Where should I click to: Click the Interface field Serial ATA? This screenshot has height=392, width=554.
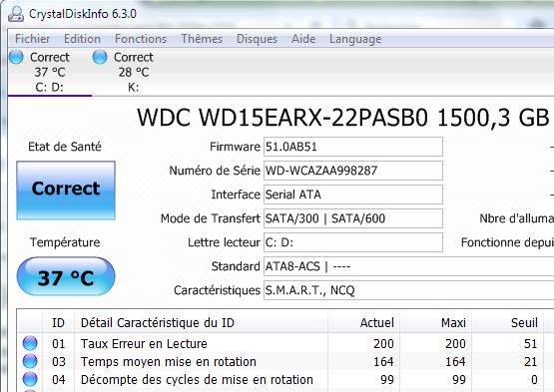coord(353,195)
